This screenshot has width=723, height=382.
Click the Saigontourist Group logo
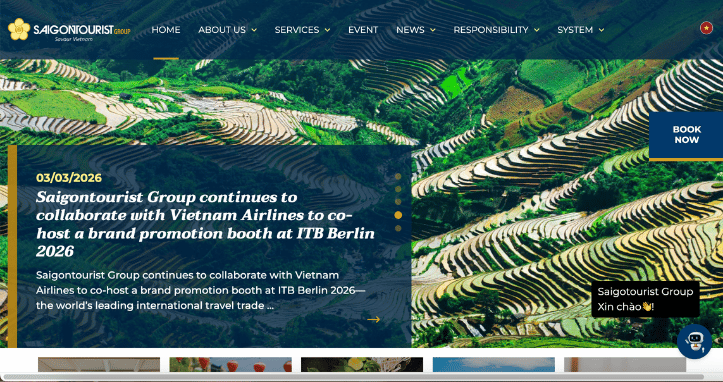tap(69, 30)
